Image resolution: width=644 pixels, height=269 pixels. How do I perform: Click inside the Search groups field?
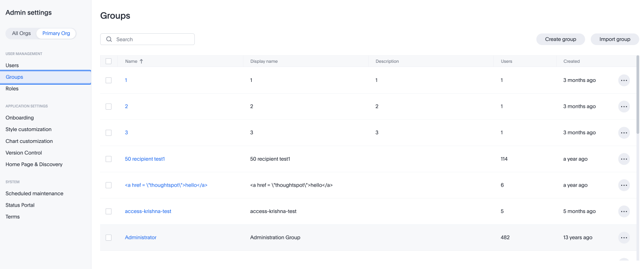point(150,39)
